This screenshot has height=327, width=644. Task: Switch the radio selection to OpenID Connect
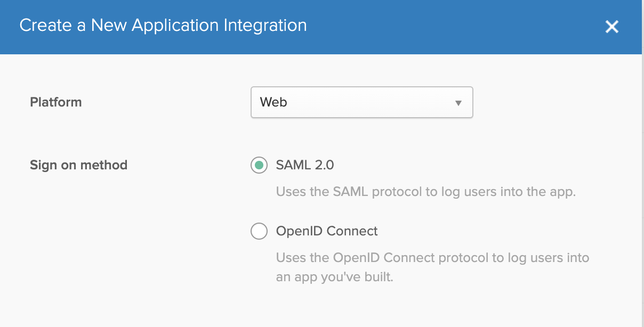[x=259, y=231]
